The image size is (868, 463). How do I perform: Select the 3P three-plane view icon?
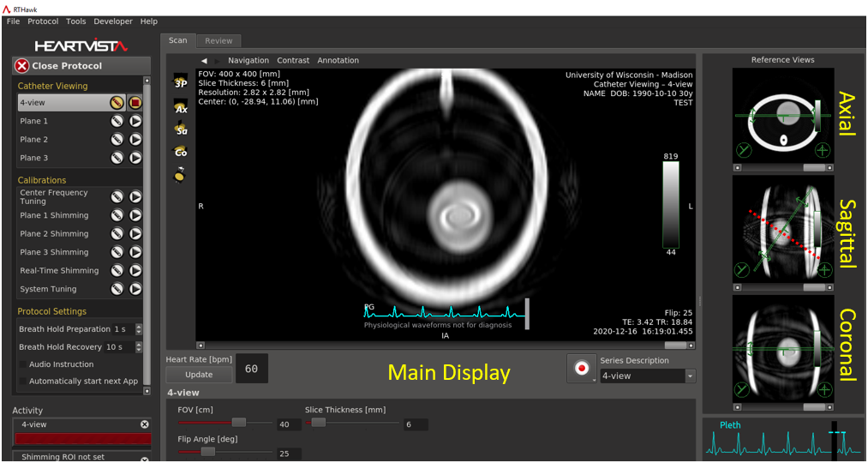[181, 82]
